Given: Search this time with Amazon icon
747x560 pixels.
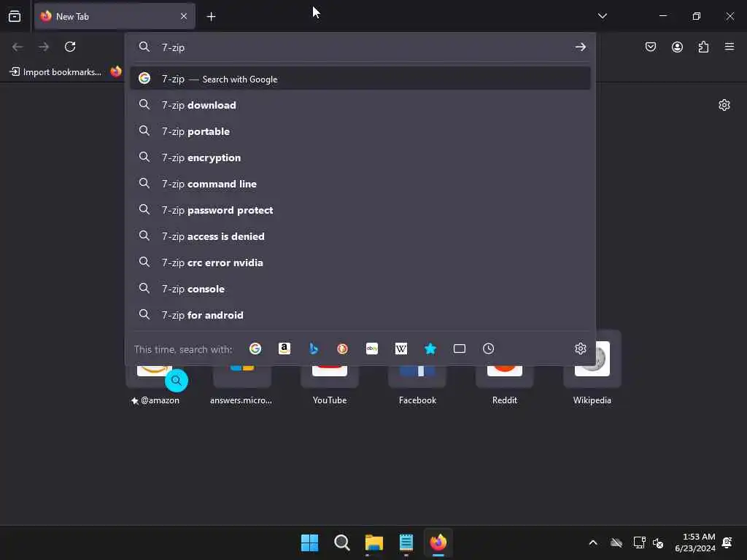Looking at the screenshot, I should pyautogui.click(x=285, y=349).
